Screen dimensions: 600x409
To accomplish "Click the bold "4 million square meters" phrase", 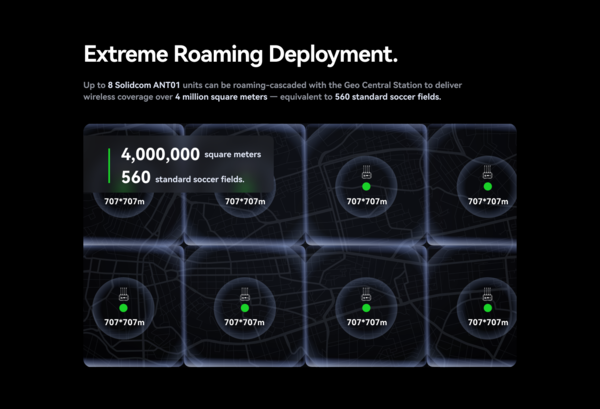I will click(221, 97).
